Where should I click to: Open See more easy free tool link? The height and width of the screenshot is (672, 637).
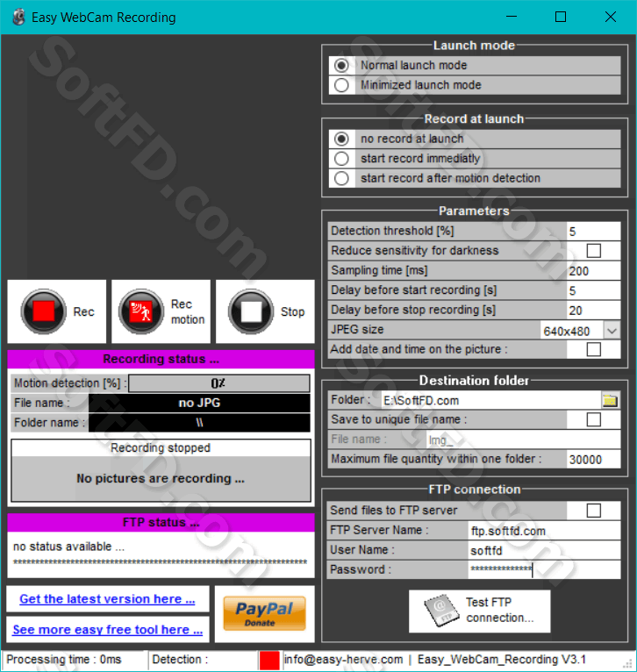click(x=108, y=630)
